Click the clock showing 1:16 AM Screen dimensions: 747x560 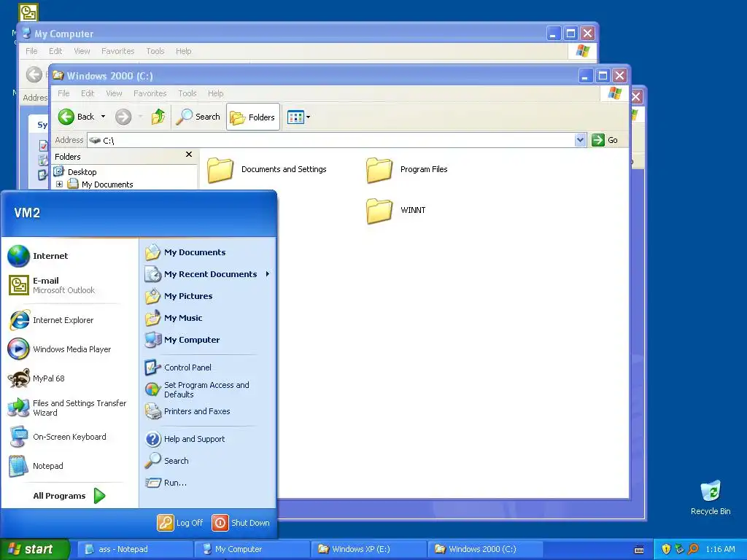tap(720, 549)
